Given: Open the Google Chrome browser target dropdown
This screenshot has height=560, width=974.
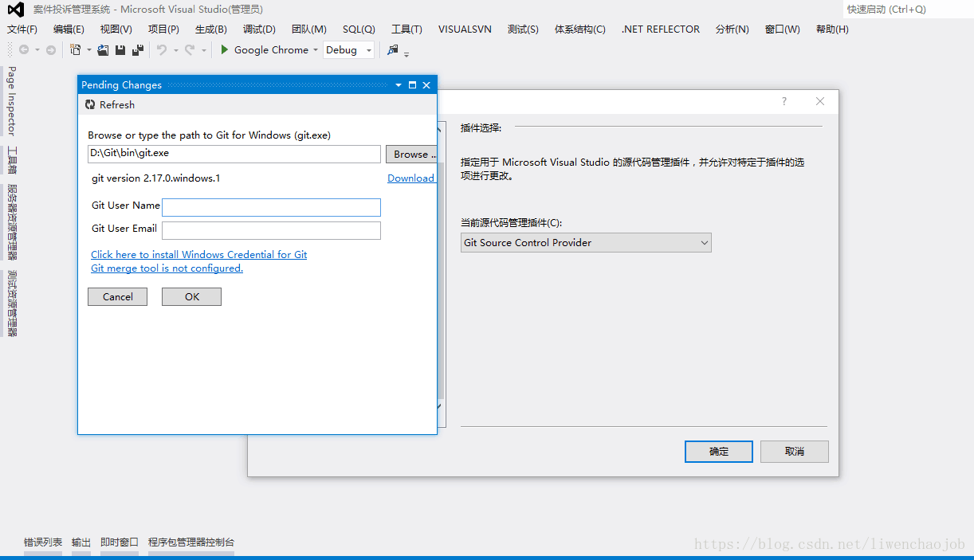Looking at the screenshot, I should pyautogui.click(x=316, y=50).
